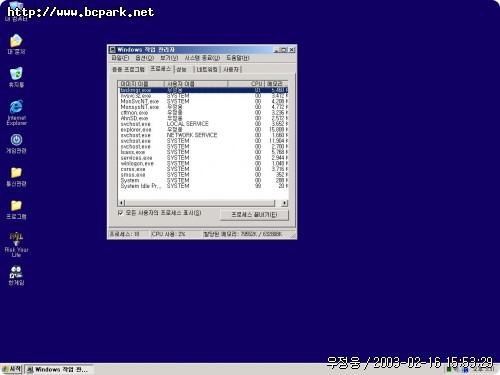Viewport: 500px width, 375px height.
Task: Open the Recycle Bin (휴지통) icon
Action: 16,77
